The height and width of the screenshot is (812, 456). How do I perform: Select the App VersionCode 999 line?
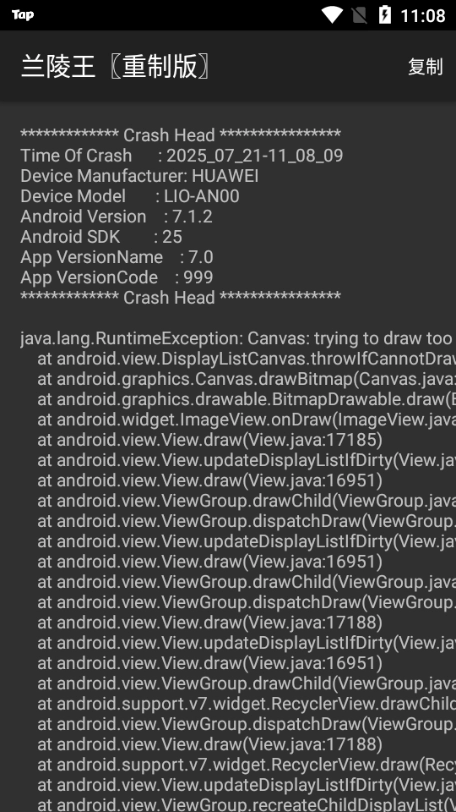(x=117, y=277)
